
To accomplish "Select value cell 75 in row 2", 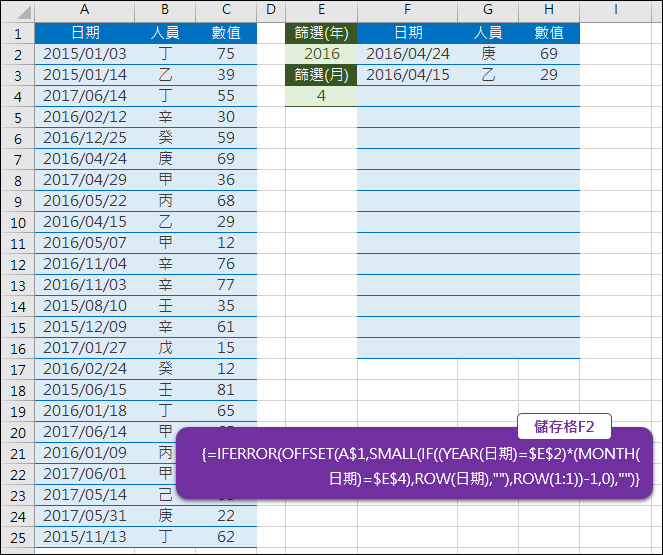I will (226, 54).
